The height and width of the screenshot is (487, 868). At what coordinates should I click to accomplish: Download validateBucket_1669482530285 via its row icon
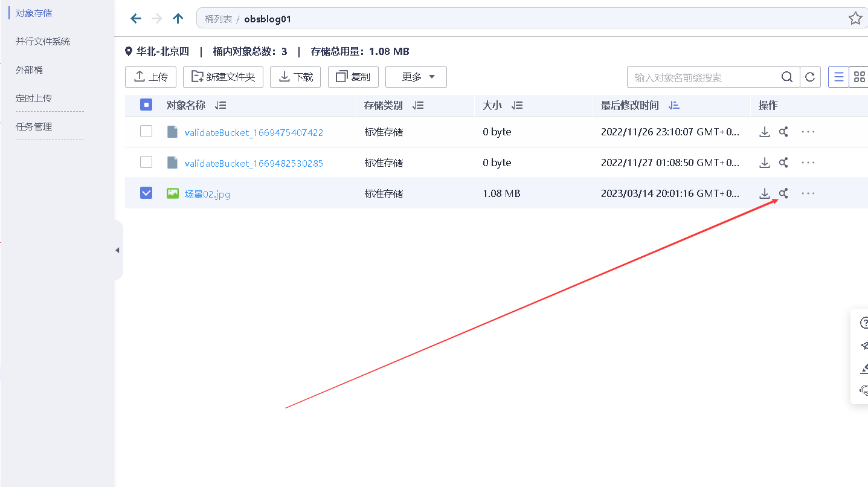[765, 163]
